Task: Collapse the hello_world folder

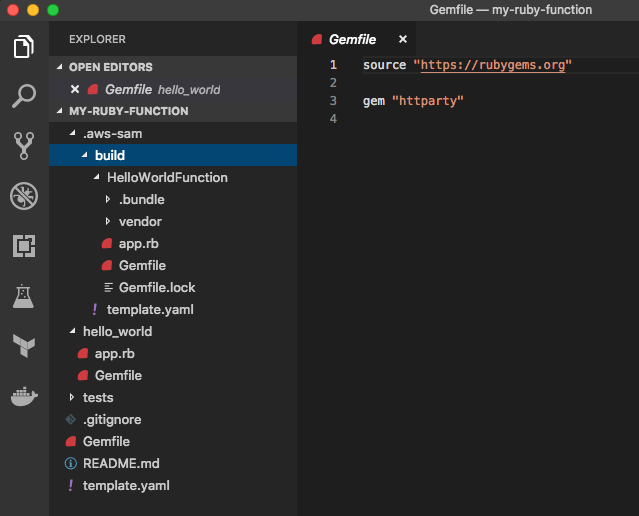Action: click(73, 331)
